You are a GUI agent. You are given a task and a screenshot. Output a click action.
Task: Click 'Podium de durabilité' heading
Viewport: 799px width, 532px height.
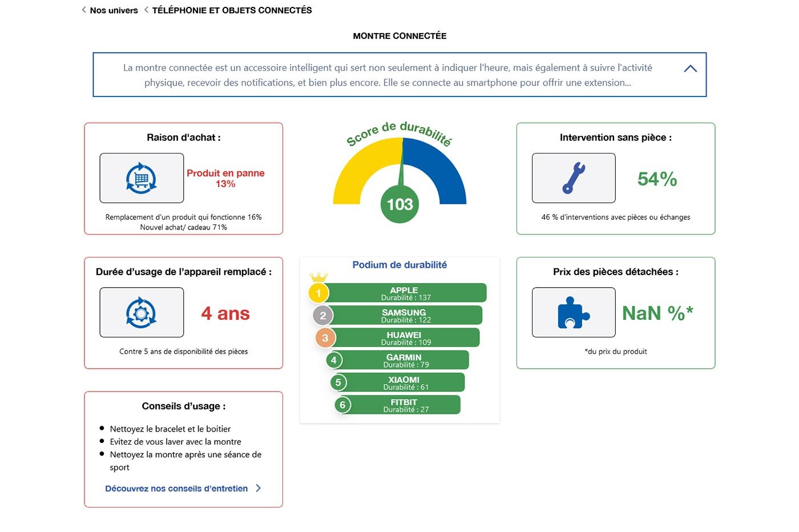[399, 265]
